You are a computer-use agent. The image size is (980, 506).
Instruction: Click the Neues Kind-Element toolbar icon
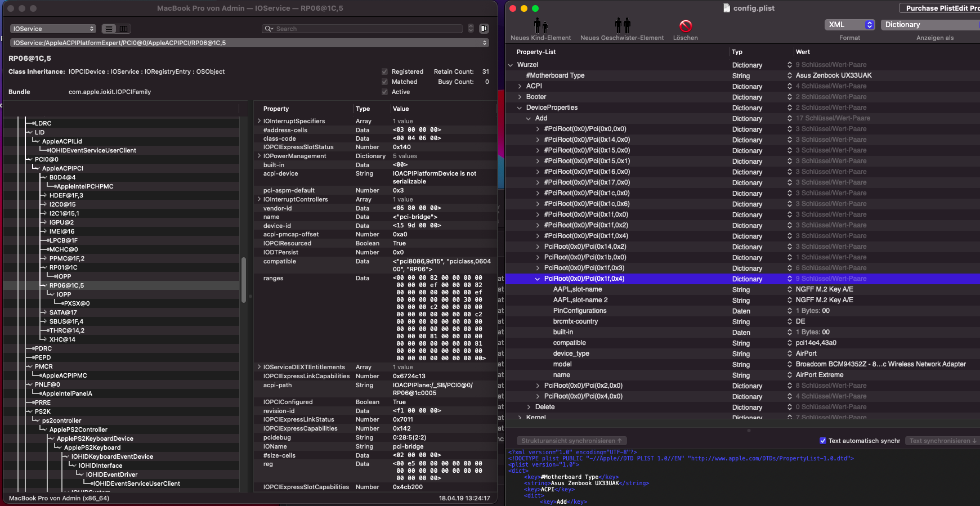[540, 26]
